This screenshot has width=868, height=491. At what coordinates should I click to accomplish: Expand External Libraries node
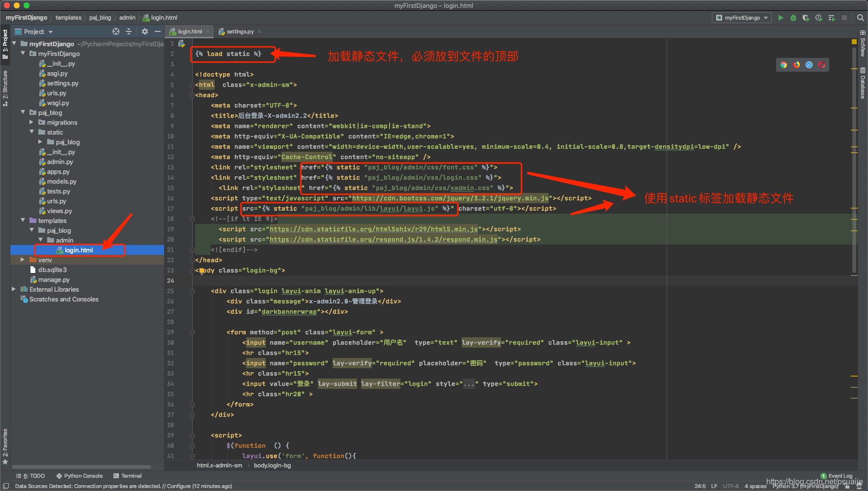14,289
